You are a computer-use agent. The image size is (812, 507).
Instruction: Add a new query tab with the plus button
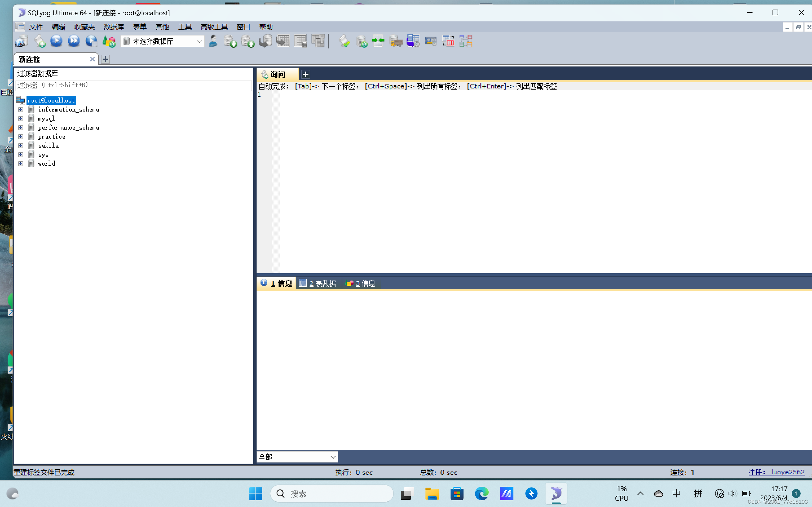coord(305,74)
